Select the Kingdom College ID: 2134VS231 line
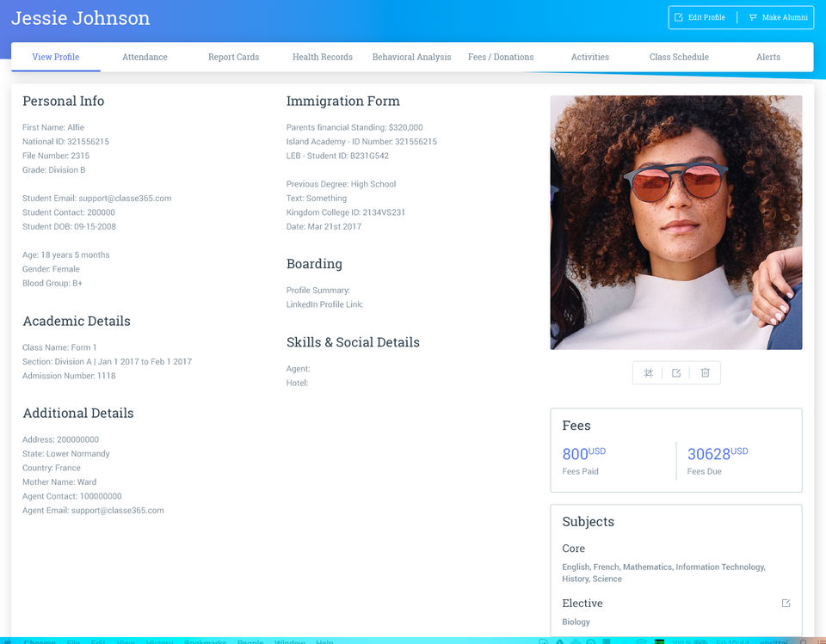 coord(346,212)
